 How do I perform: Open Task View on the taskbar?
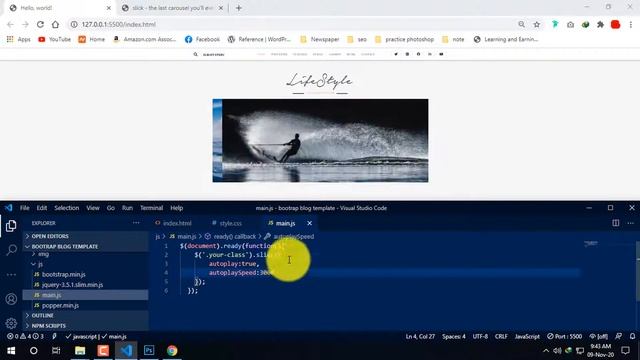(x=56, y=350)
